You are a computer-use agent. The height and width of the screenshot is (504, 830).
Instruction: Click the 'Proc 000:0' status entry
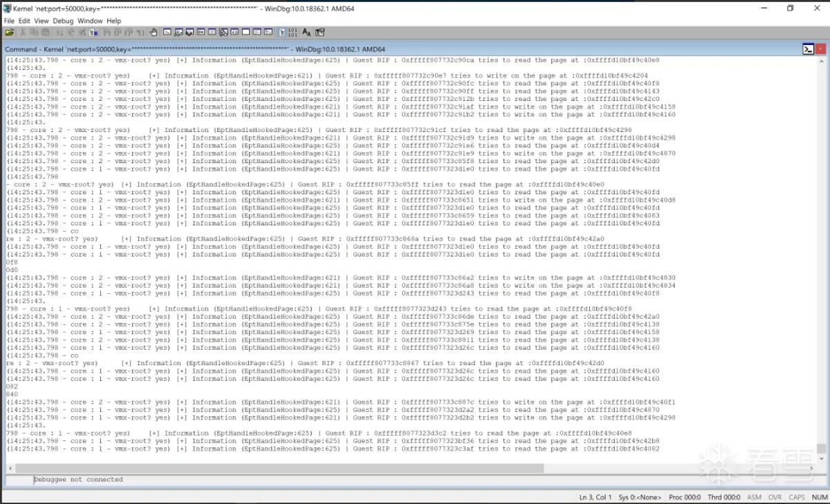click(685, 497)
